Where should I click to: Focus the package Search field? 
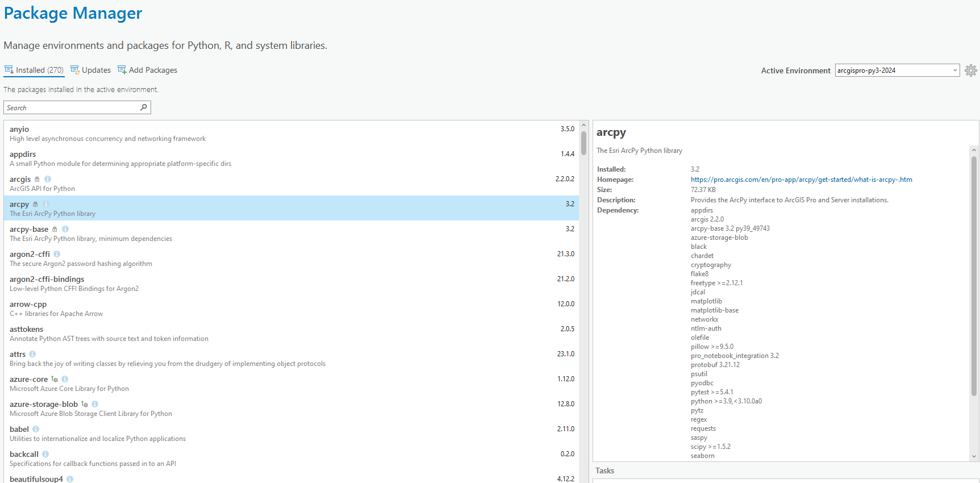(77, 107)
